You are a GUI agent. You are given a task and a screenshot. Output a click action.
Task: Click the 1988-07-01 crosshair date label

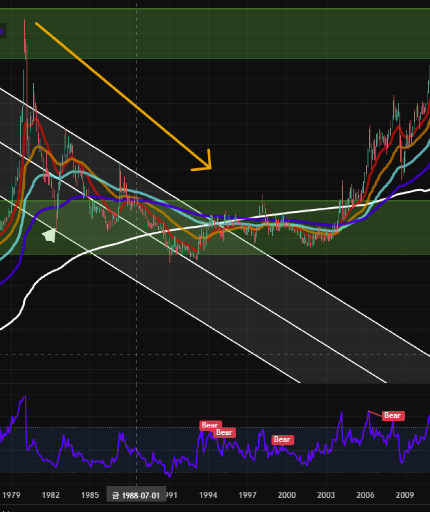point(136,495)
